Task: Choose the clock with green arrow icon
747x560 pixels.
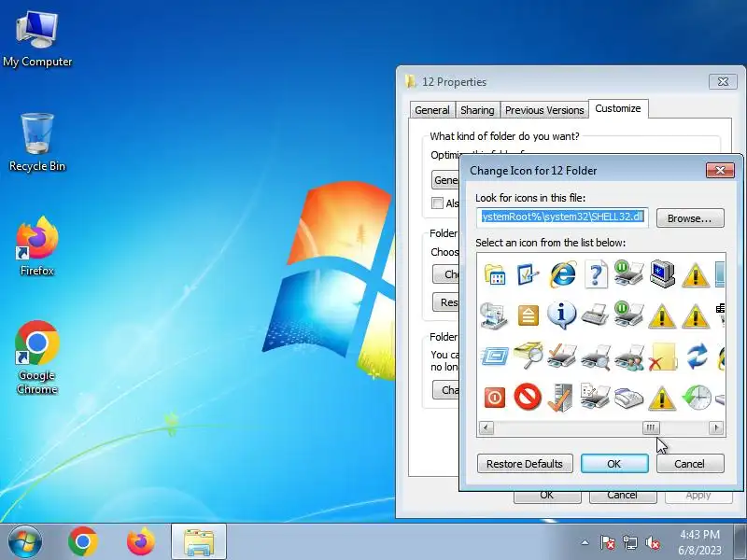Action: [x=697, y=398]
